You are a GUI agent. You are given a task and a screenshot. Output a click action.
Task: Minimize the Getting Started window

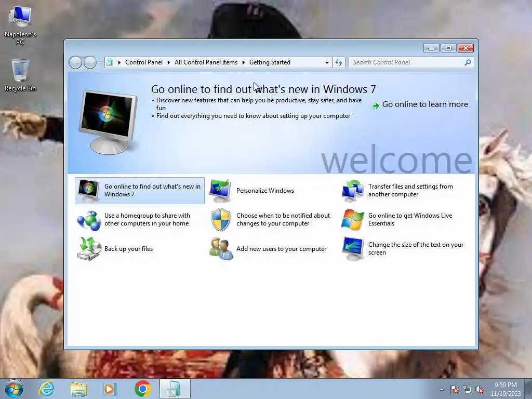tap(431, 48)
